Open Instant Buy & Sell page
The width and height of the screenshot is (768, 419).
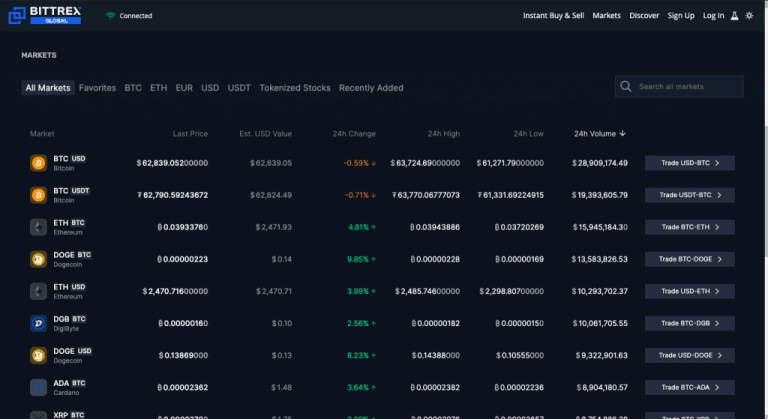pos(553,16)
